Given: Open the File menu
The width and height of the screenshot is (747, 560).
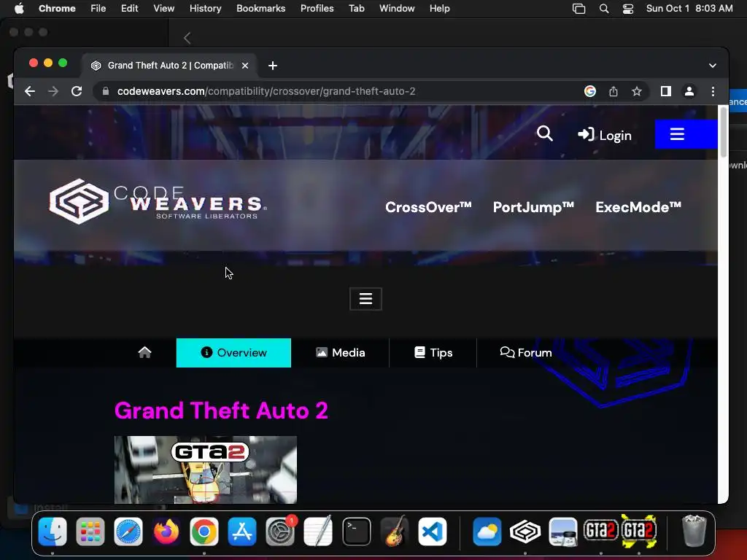Looking at the screenshot, I should (x=98, y=9).
